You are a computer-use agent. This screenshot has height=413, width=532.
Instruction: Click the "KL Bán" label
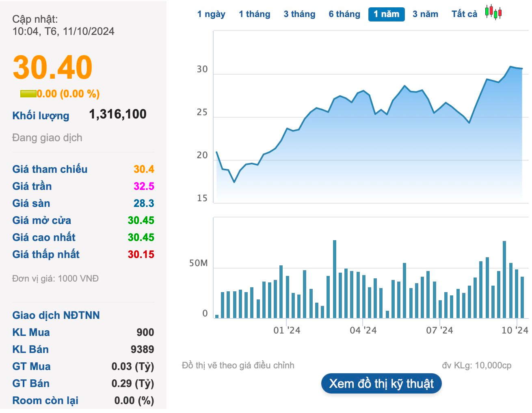tap(30, 349)
